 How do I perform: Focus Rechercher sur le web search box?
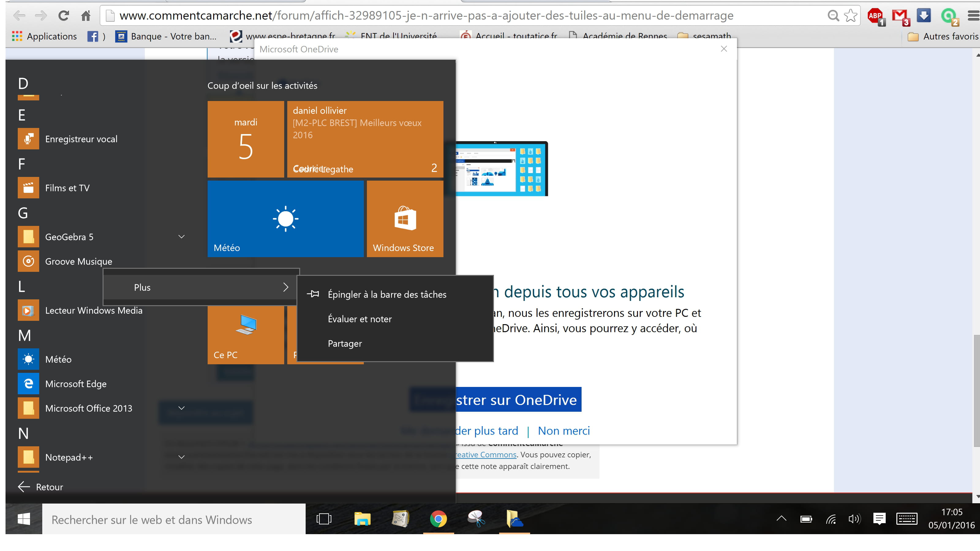[x=174, y=519]
